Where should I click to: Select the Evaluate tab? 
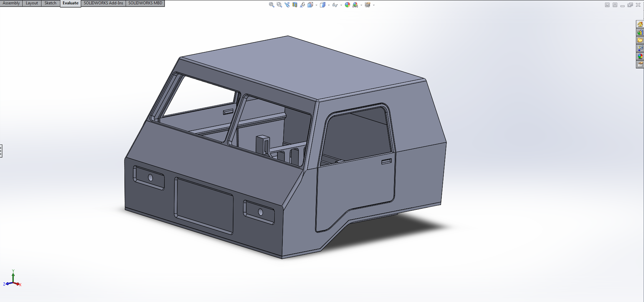(70, 3)
